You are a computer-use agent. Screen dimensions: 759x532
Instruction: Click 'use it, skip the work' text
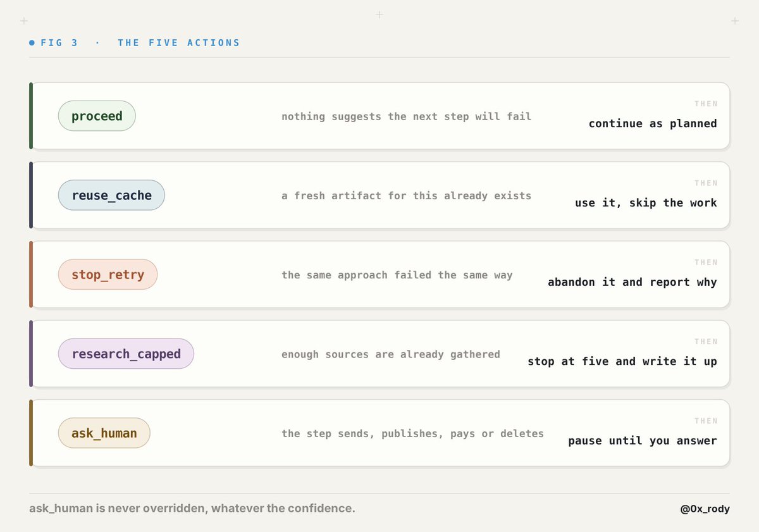646,202
